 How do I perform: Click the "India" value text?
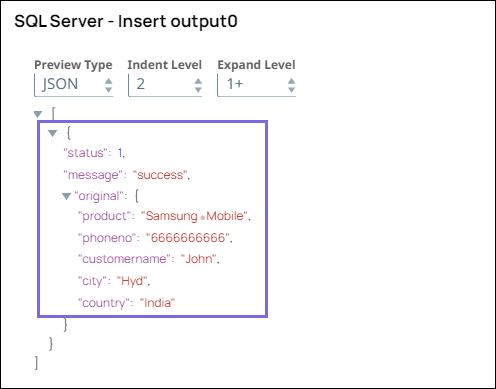[157, 303]
